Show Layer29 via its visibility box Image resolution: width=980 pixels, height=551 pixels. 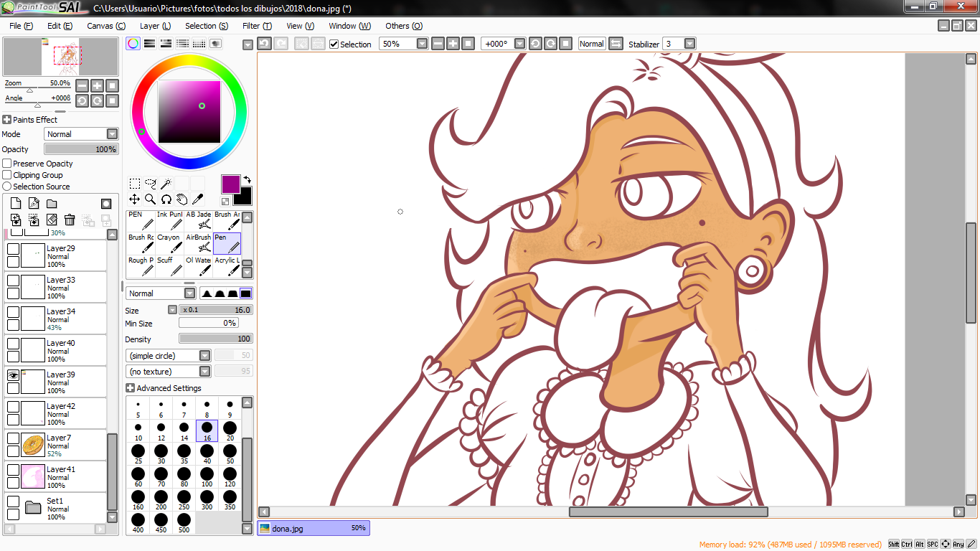coord(13,249)
